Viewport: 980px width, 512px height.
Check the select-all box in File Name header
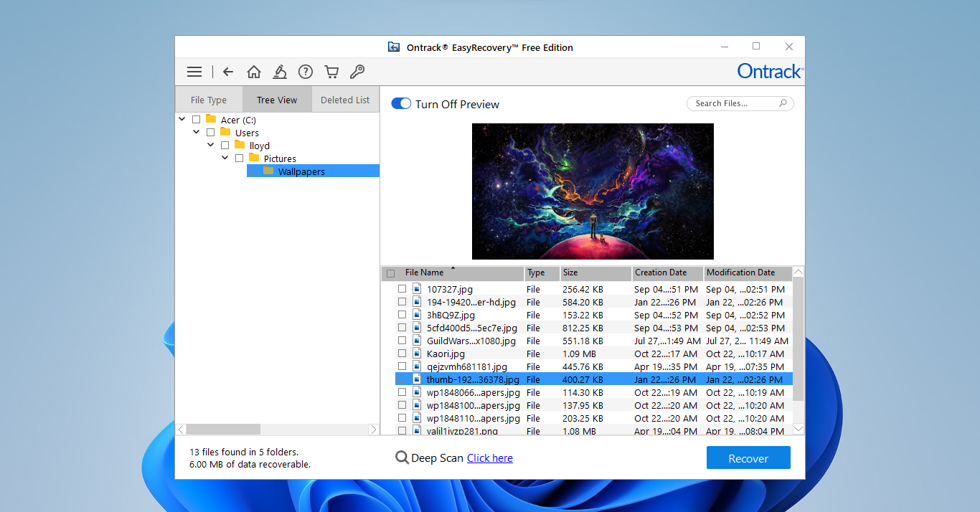390,273
